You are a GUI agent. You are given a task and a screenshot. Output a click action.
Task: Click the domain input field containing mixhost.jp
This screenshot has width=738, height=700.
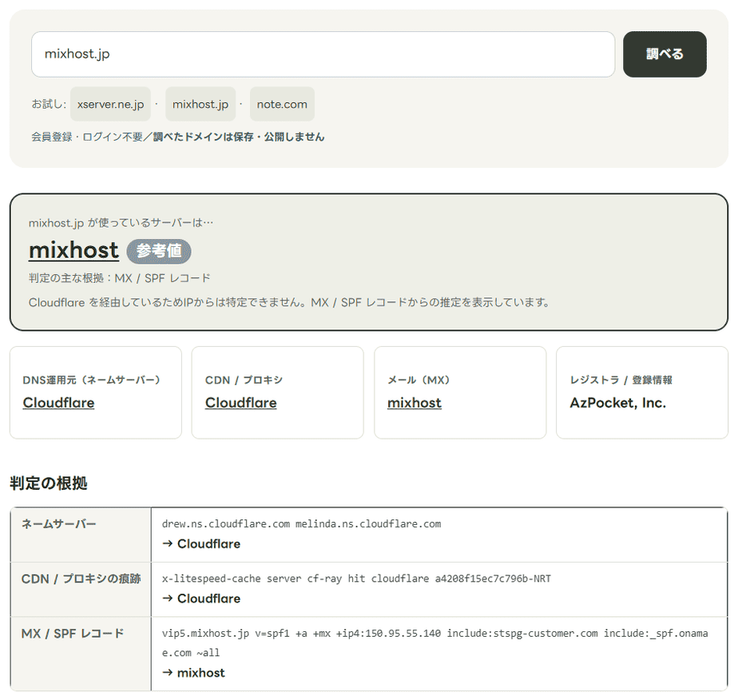pos(323,54)
